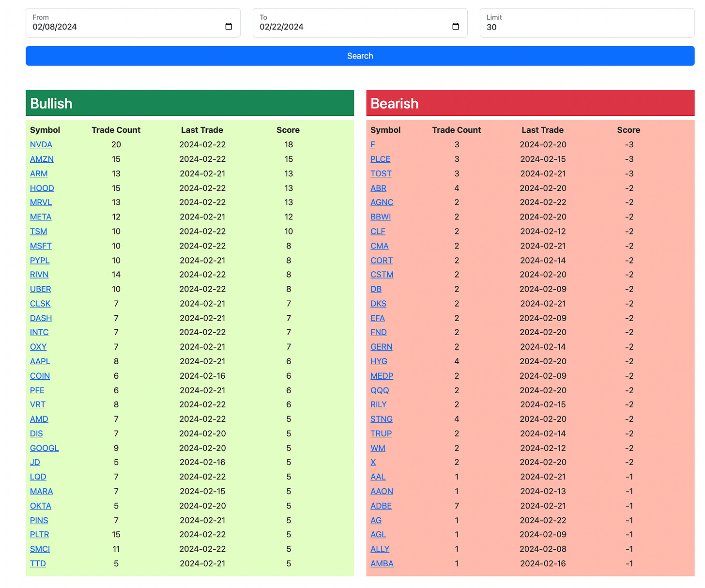The width and height of the screenshot is (705, 588).
Task: Open the TTD symbol link
Action: coord(38,563)
